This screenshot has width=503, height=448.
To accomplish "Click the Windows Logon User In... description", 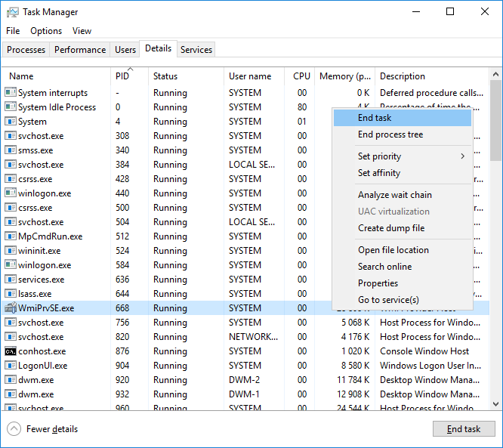I will (x=430, y=365).
